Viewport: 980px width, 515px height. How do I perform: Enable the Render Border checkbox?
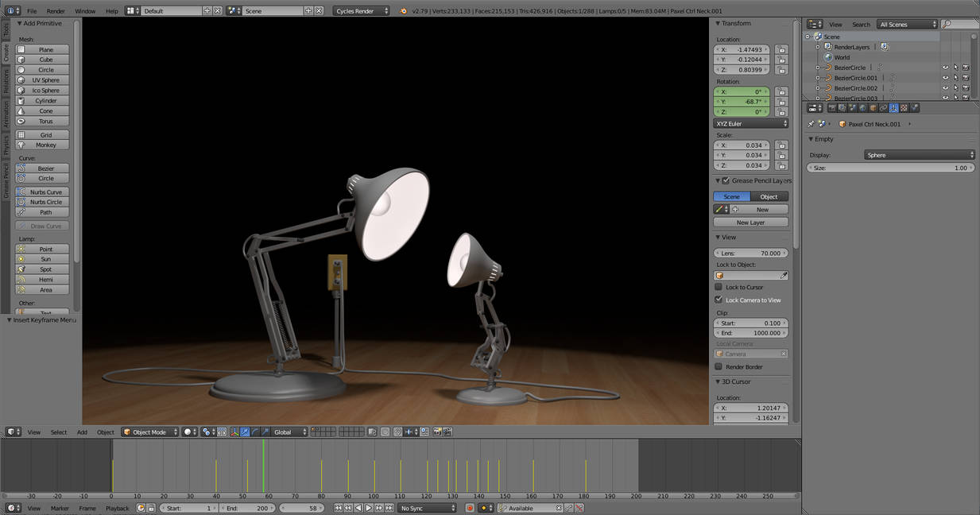(x=719, y=366)
